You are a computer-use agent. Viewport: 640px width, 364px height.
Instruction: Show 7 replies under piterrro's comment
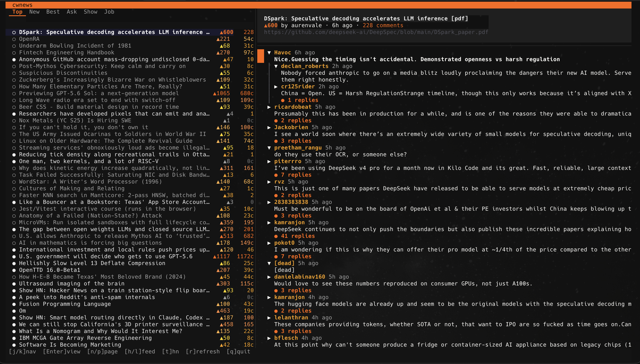293,175
